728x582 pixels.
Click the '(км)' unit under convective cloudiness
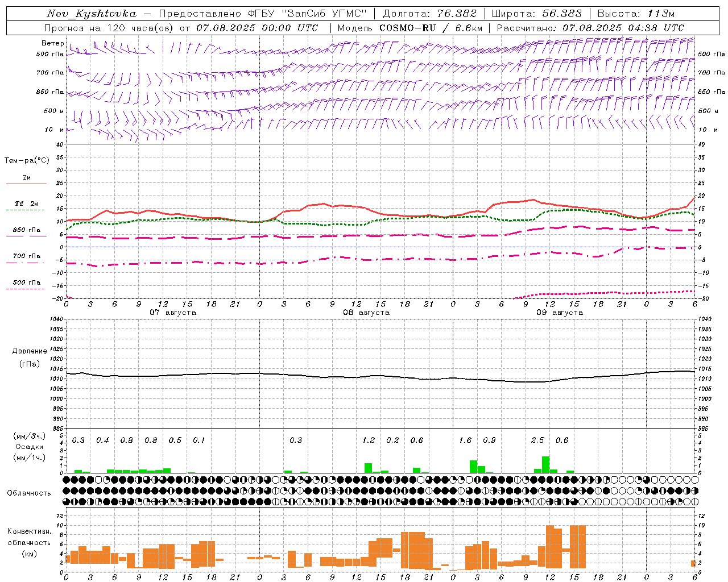tap(30, 554)
